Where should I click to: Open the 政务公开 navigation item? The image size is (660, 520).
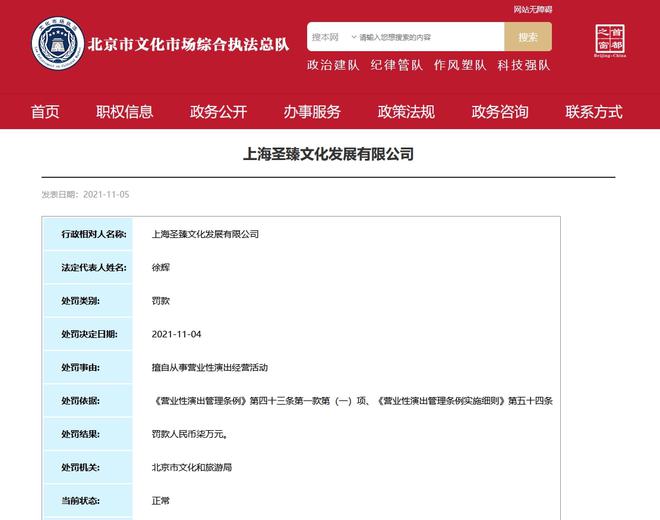tap(218, 112)
